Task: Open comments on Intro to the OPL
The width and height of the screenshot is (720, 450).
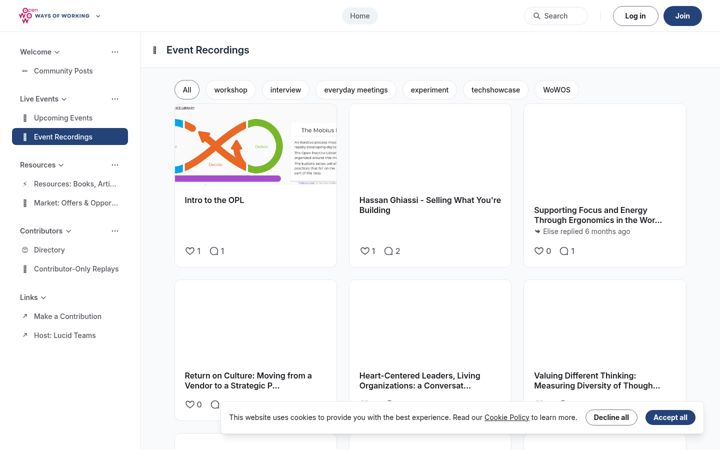Action: coord(214,251)
